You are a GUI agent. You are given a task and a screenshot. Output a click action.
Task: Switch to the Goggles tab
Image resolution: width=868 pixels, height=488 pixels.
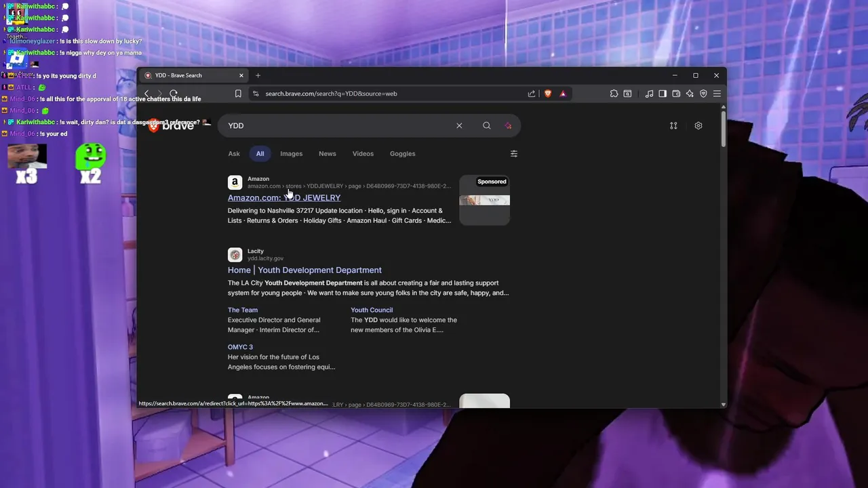click(402, 154)
